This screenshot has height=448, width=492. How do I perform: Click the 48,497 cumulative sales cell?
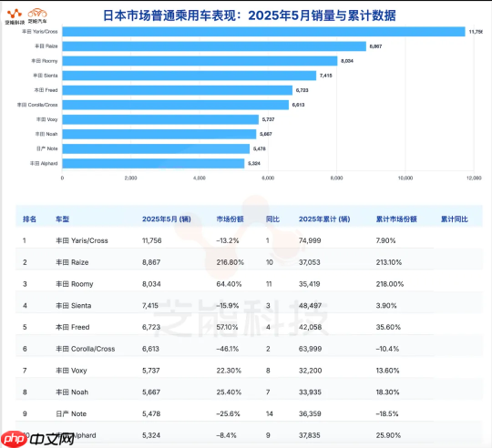311,306
